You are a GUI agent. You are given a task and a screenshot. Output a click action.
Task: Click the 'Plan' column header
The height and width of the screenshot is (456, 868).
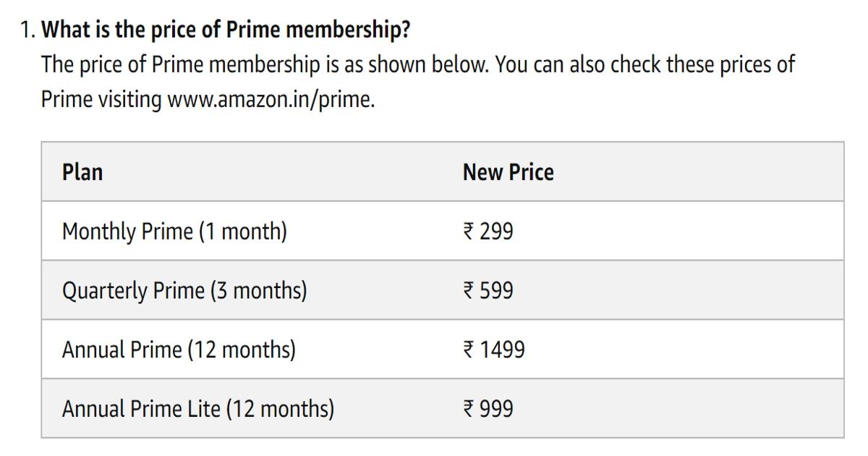82,172
